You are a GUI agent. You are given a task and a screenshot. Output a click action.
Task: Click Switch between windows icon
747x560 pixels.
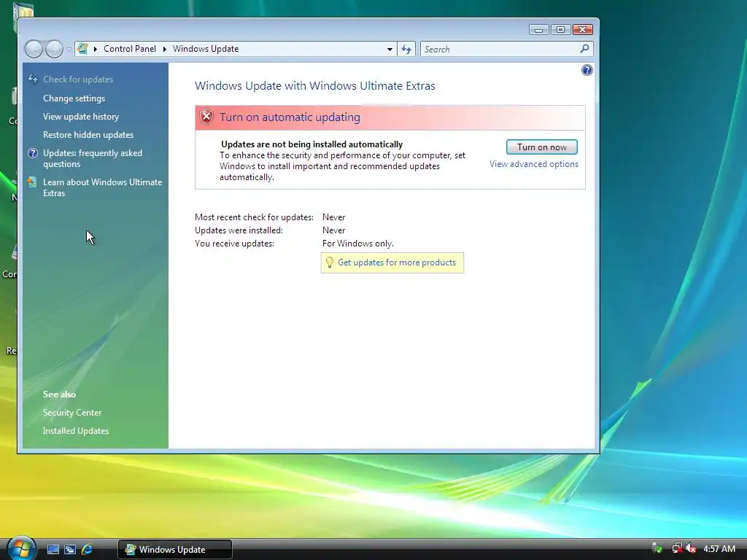tap(70, 549)
